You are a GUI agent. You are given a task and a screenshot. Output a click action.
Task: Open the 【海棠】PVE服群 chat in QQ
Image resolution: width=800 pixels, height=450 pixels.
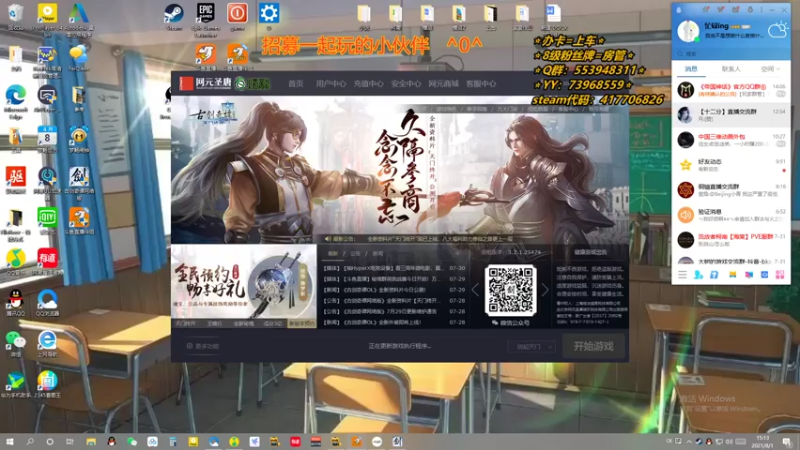pyautogui.click(x=731, y=240)
